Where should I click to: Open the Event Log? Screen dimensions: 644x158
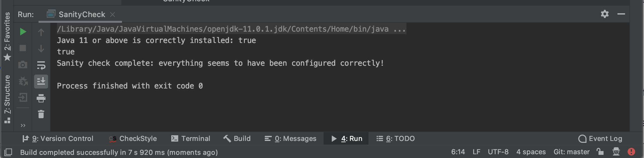click(x=600, y=138)
